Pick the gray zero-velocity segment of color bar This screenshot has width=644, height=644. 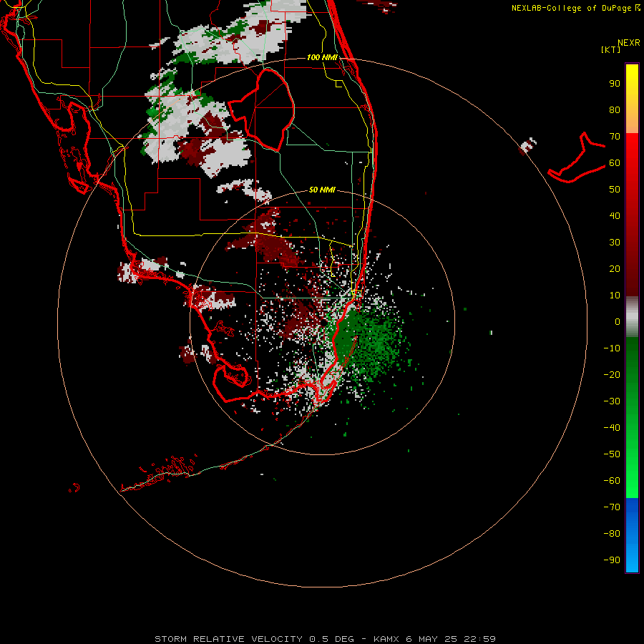pyautogui.click(x=632, y=317)
